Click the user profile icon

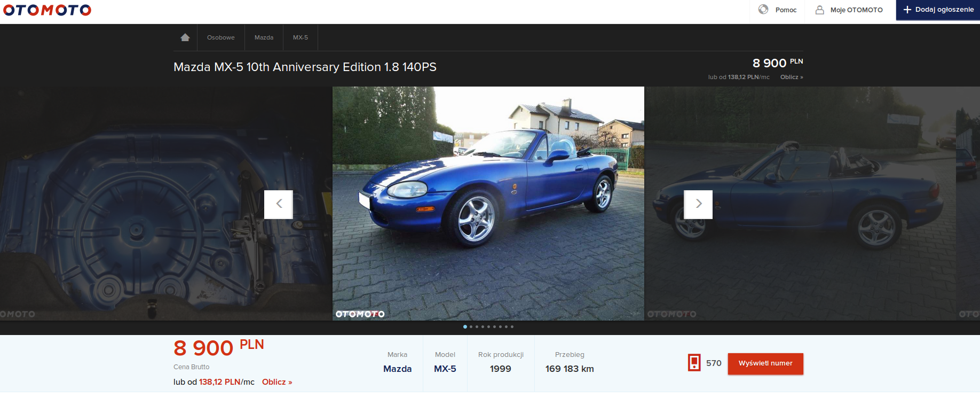tap(820, 10)
